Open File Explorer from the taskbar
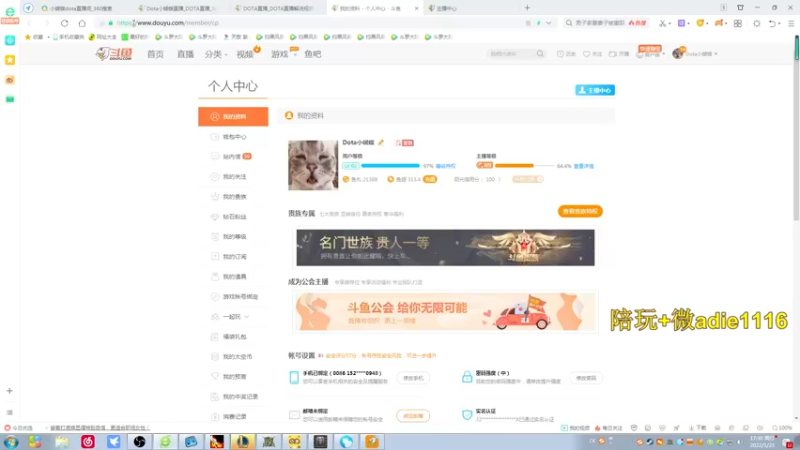Image resolution: width=800 pixels, height=450 pixels. [x=62, y=441]
